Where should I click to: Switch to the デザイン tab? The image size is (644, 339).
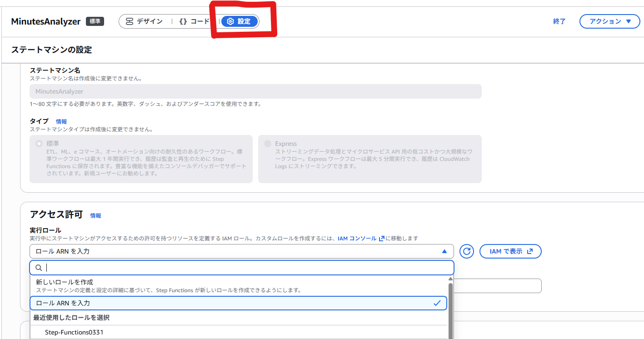pos(144,21)
